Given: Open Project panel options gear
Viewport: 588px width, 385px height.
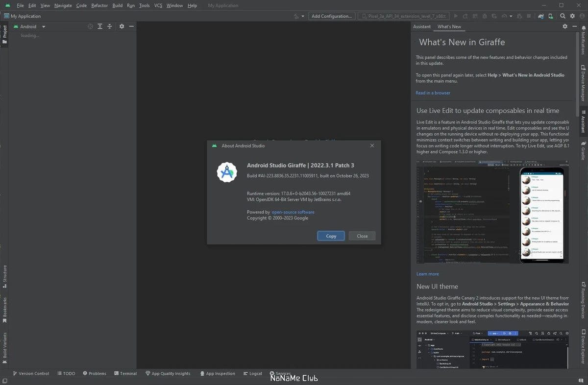Looking at the screenshot, I should [x=122, y=26].
